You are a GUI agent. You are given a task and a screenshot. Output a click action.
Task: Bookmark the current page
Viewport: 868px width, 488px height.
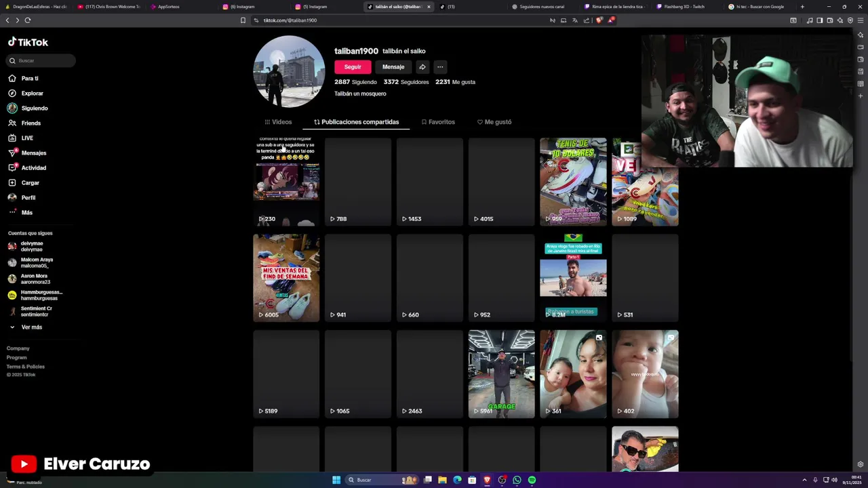tap(243, 20)
